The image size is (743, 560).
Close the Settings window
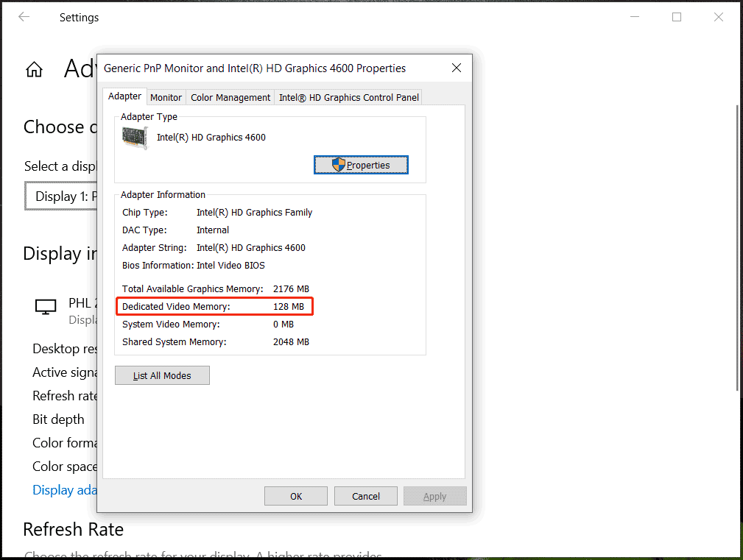pos(719,17)
